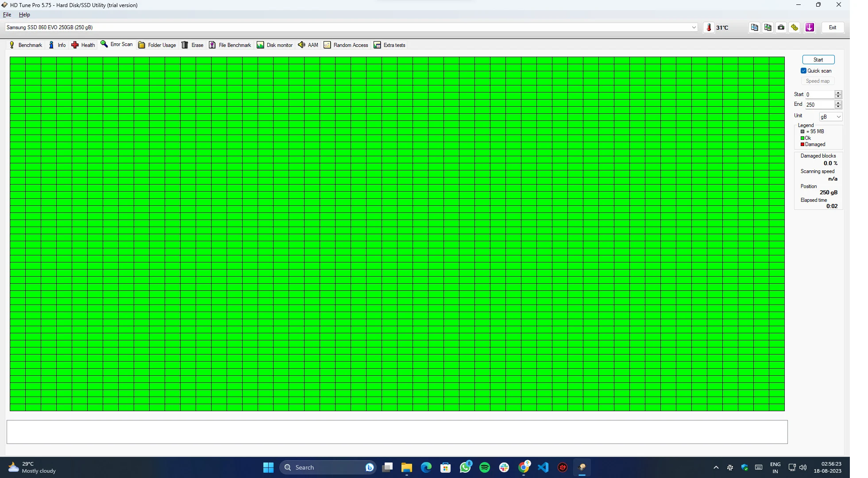Start the error scan
Screen dimensions: 868x478
(x=818, y=60)
